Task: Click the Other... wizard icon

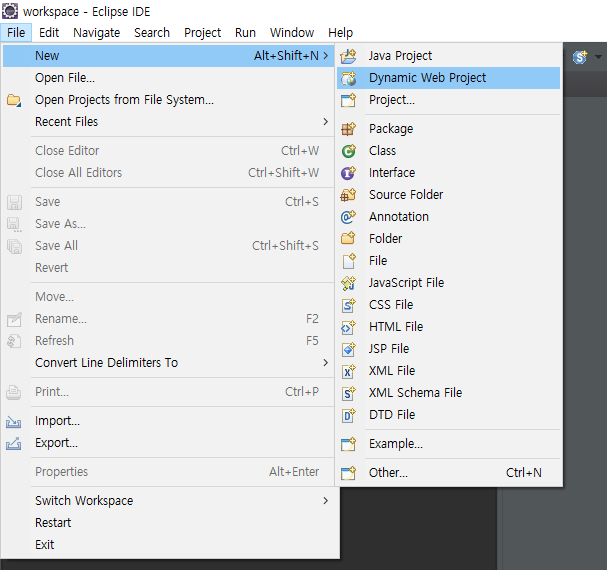Action: (348, 473)
